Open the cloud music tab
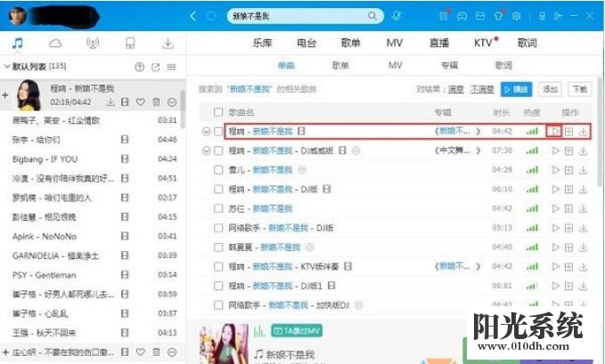 [x=55, y=43]
